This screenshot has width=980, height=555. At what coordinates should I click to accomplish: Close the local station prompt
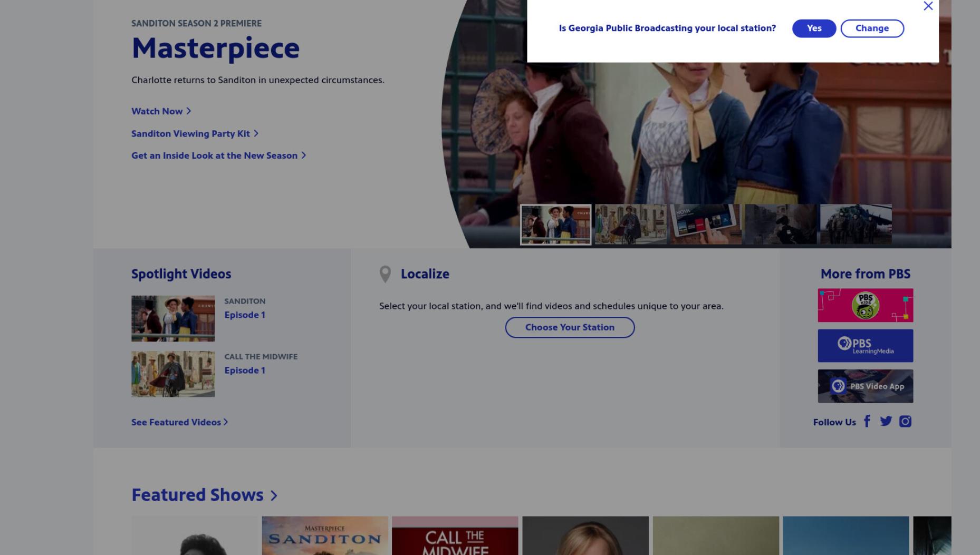click(928, 6)
